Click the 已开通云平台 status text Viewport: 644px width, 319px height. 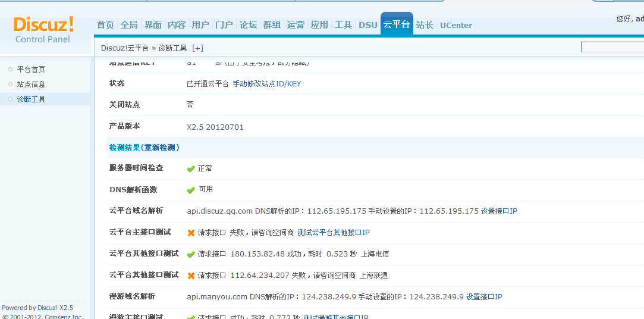click(208, 84)
